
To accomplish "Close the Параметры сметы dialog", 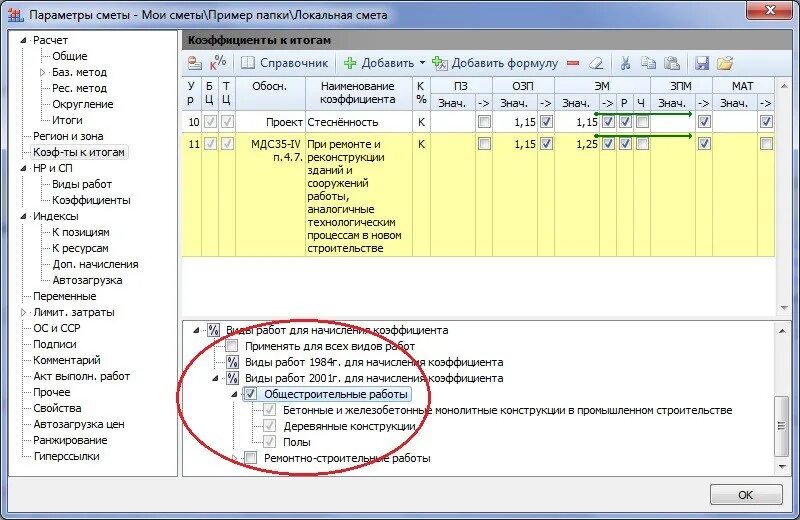I will [x=770, y=10].
